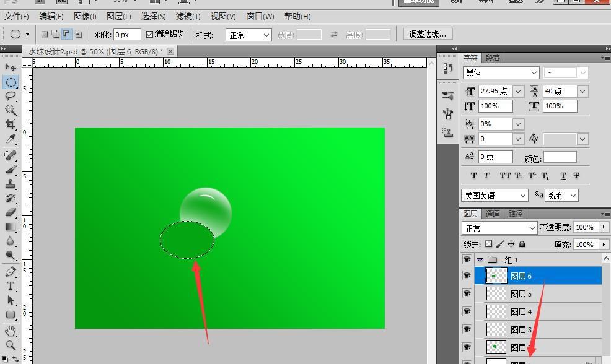Hide 图层 4 visibility eye

[467, 311]
